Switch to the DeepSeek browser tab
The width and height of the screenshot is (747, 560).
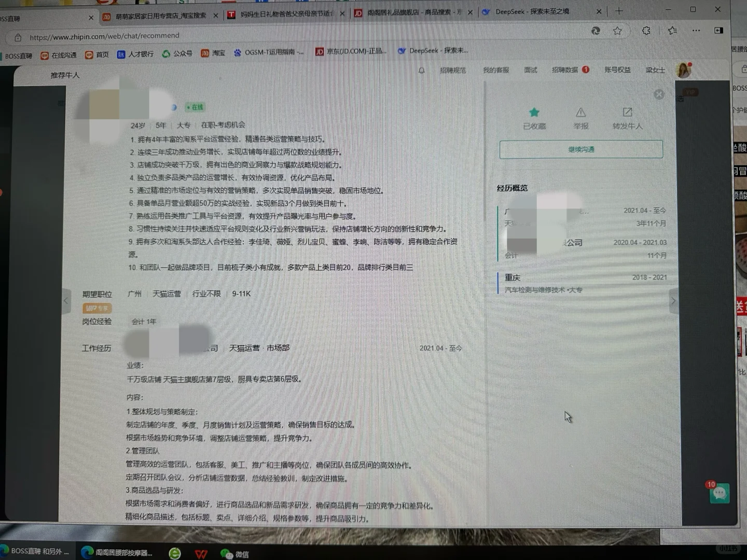coord(534,11)
